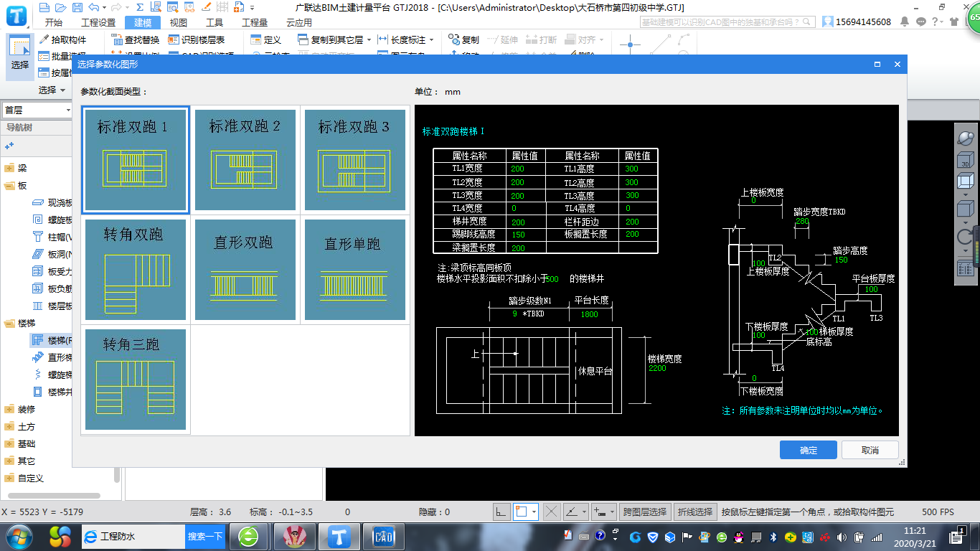The width and height of the screenshot is (980, 551).
Task: Collapse the Slab (板) tree node
Action: tap(9, 185)
